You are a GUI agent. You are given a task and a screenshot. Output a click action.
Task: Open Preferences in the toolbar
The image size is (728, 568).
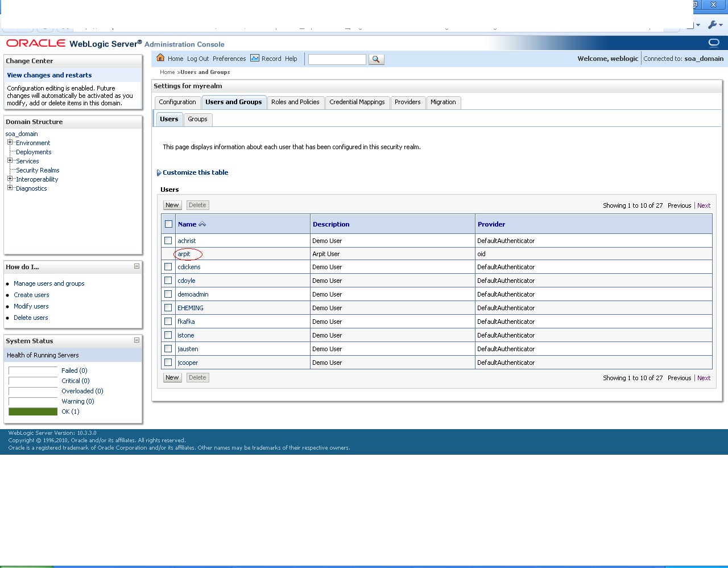pos(229,59)
